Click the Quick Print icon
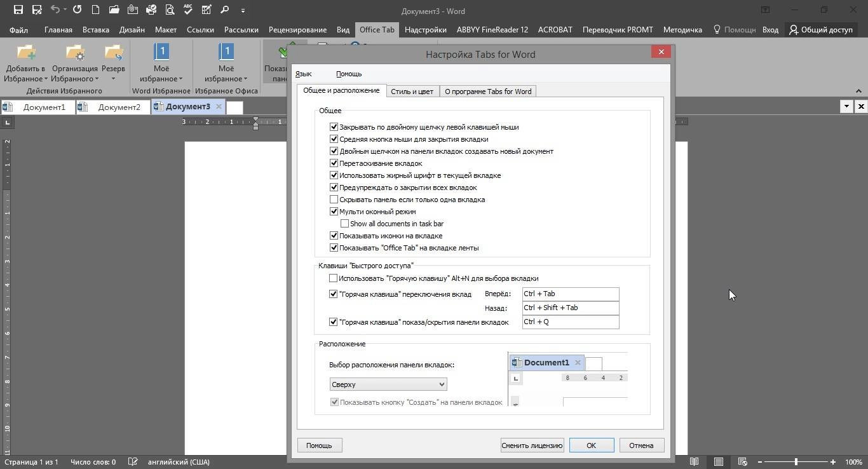The width and height of the screenshot is (868, 469). pyautogui.click(x=151, y=10)
